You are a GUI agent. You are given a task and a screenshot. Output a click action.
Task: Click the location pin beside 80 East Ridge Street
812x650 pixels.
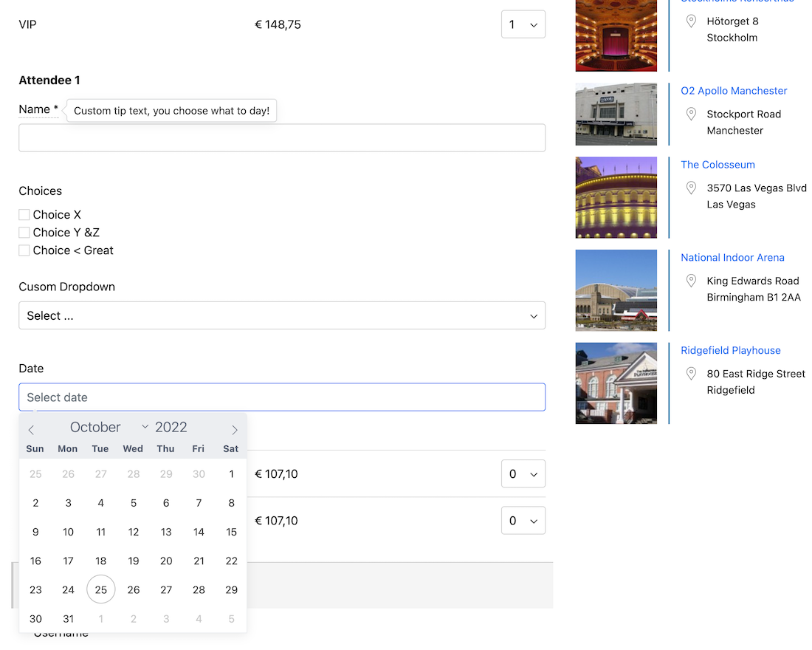[691, 374]
